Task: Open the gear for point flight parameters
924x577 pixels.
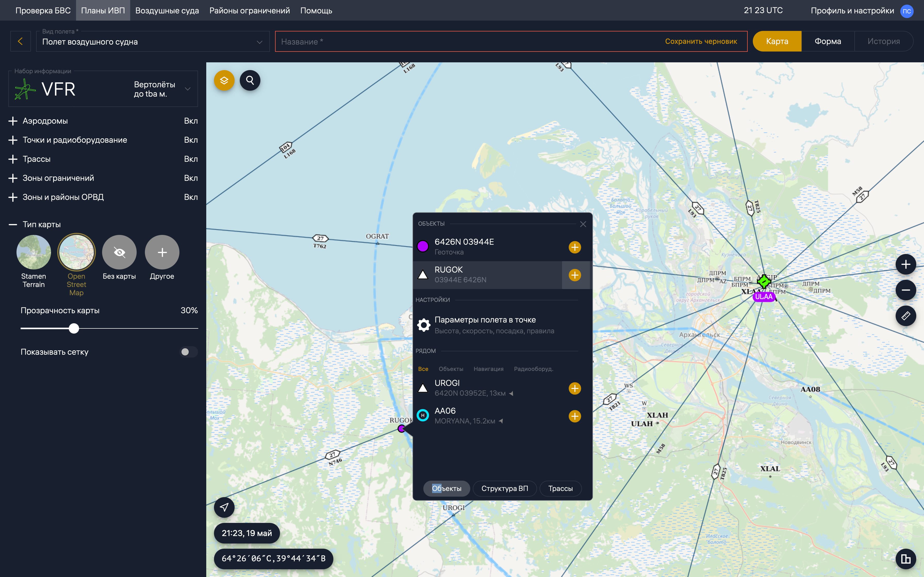Action: click(423, 325)
